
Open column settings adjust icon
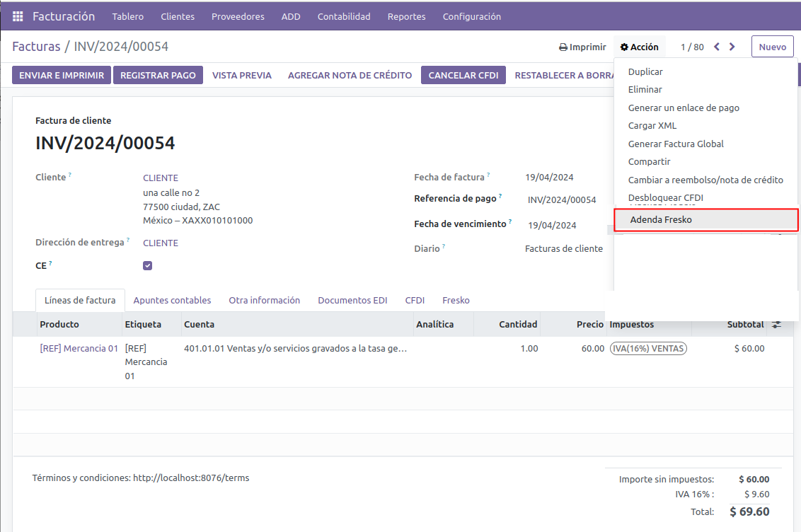point(776,325)
